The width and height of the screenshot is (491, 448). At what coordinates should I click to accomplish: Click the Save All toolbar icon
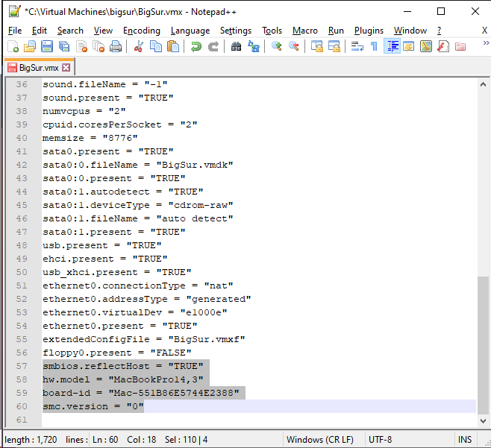coord(64,47)
